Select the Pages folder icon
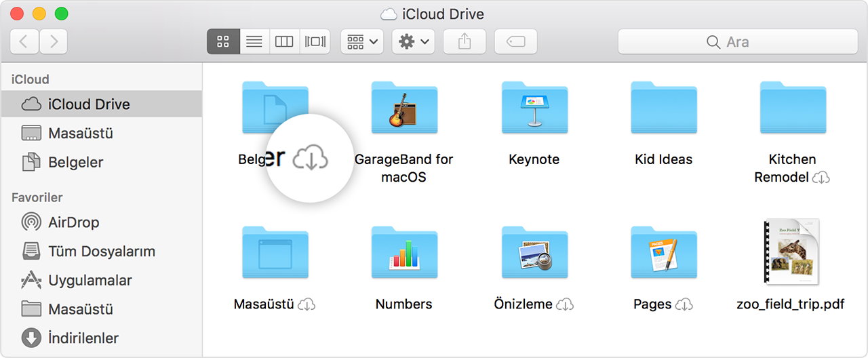Image resolution: width=868 pixels, height=358 pixels. click(x=664, y=252)
